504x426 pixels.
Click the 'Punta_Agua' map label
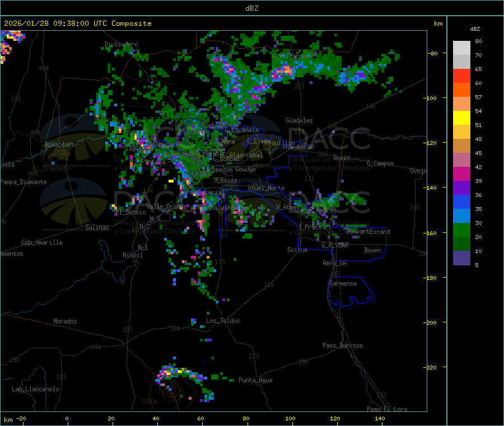point(255,380)
